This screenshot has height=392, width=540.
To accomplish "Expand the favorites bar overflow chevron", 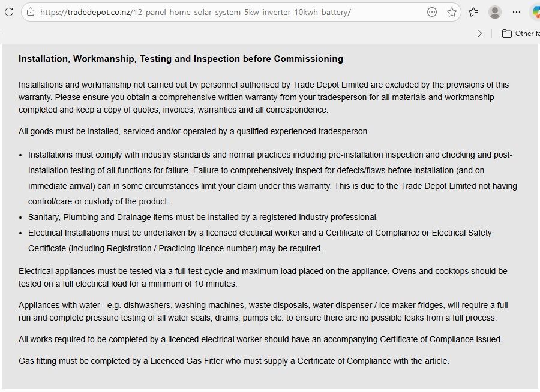I will coord(479,34).
